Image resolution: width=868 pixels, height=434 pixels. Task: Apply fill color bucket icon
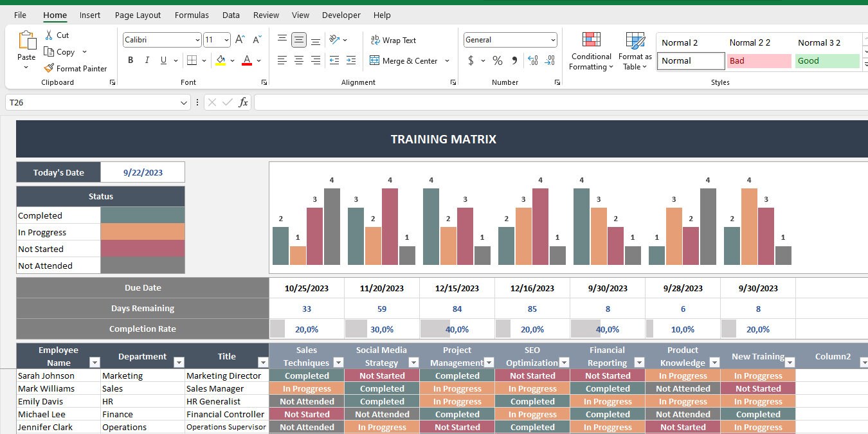[x=221, y=60]
